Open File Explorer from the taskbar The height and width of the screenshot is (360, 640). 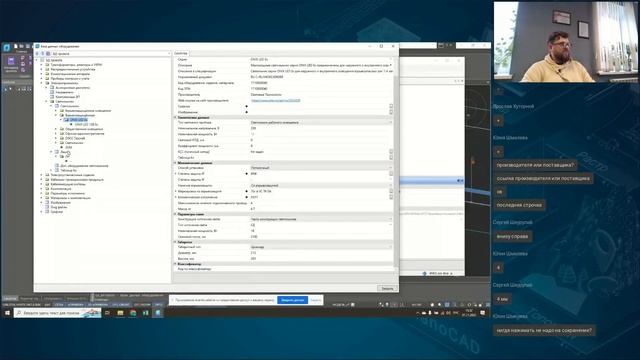tap(120, 313)
